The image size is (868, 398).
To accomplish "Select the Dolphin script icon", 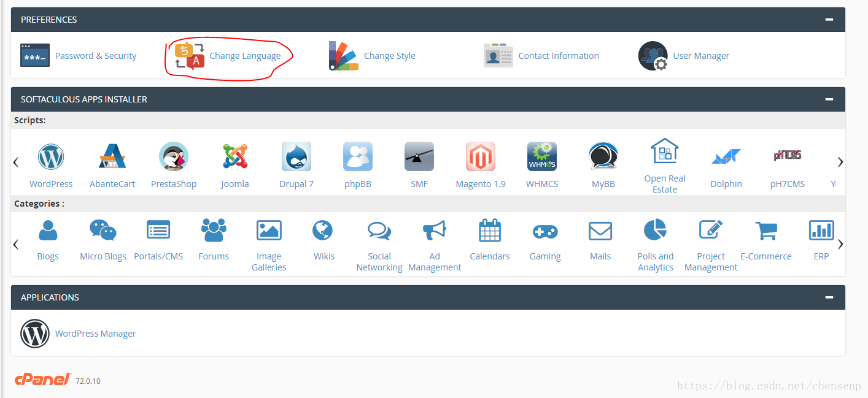I will [726, 157].
